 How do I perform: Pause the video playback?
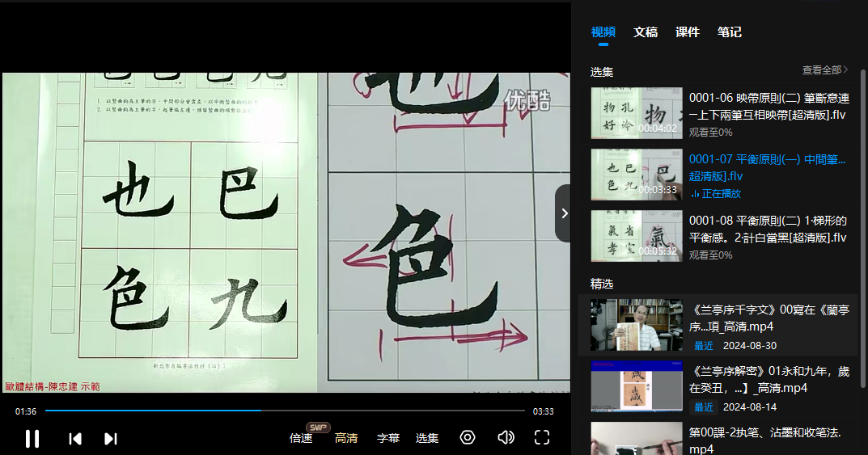click(x=32, y=438)
